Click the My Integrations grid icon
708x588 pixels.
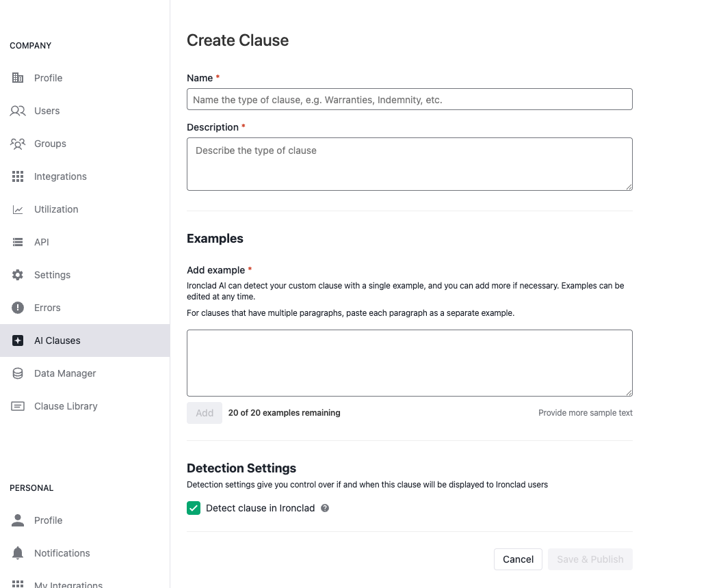pyautogui.click(x=18, y=584)
